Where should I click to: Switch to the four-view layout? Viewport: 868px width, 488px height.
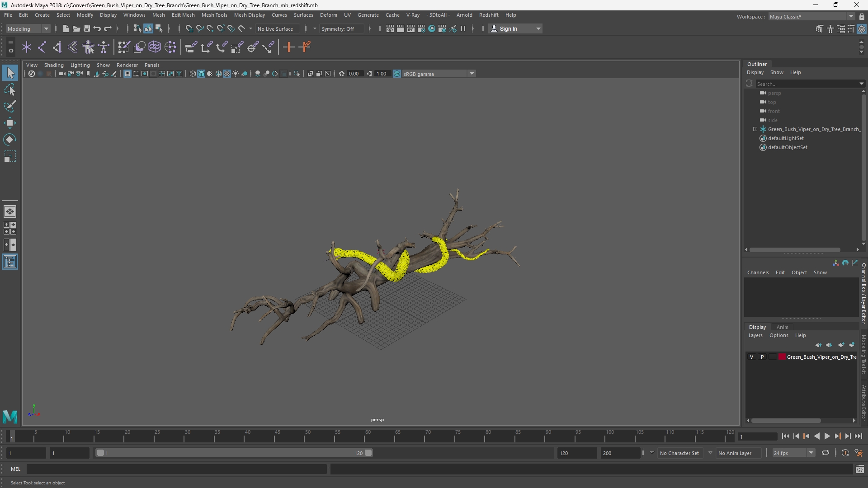click(10, 228)
